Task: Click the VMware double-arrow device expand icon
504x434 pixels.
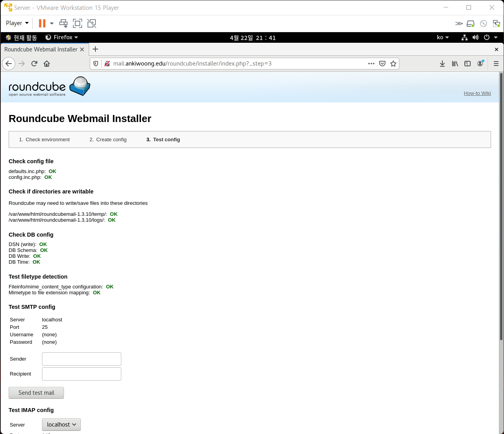Action: pyautogui.click(x=459, y=24)
